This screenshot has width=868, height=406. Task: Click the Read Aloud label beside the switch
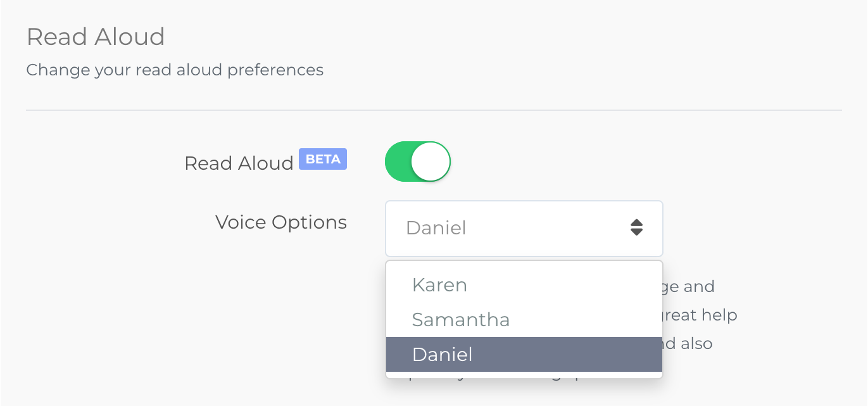pos(239,163)
